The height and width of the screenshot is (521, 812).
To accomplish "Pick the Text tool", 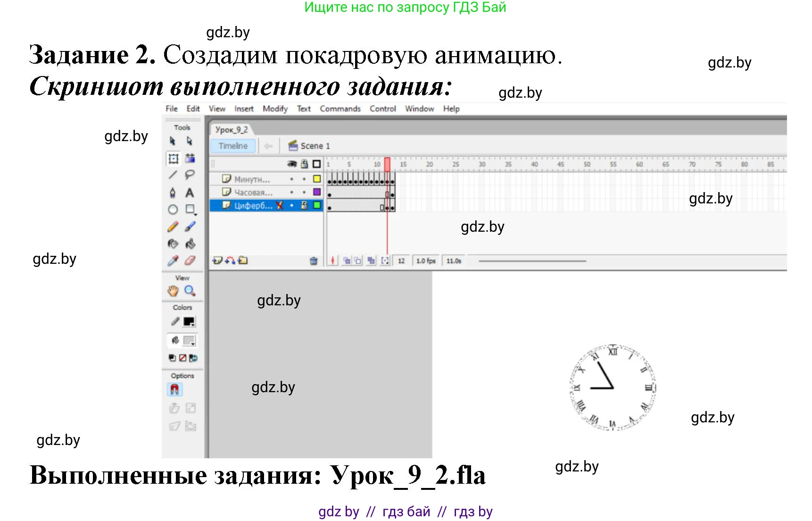I will 190,193.
